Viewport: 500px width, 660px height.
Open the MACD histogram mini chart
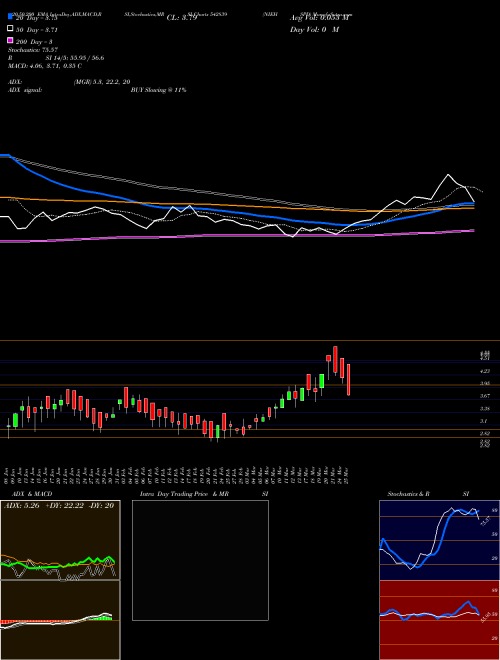(x=60, y=620)
